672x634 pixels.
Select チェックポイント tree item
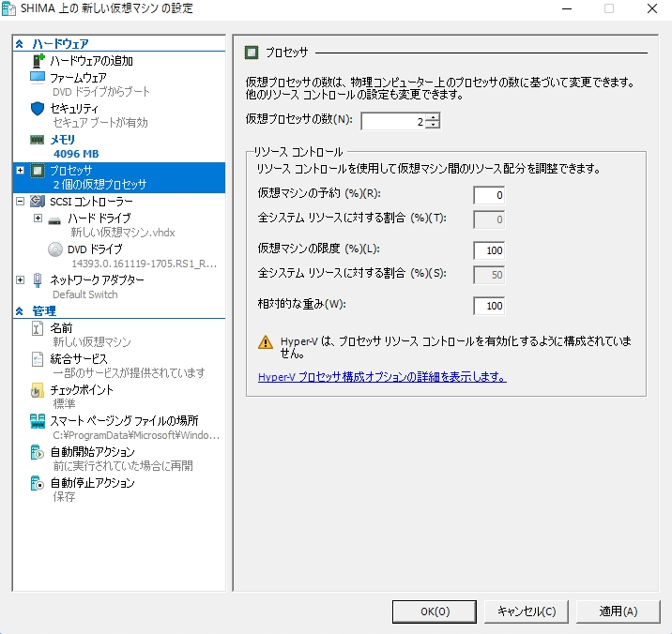point(82,390)
